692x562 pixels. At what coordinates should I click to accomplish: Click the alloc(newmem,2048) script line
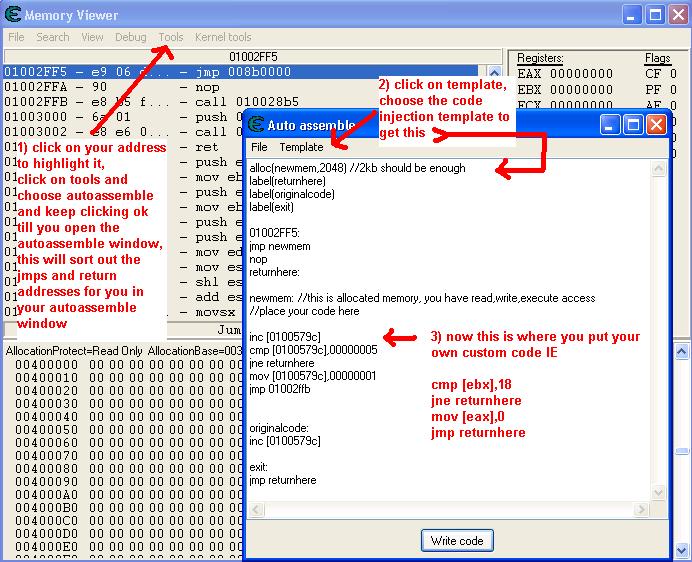pos(357,168)
